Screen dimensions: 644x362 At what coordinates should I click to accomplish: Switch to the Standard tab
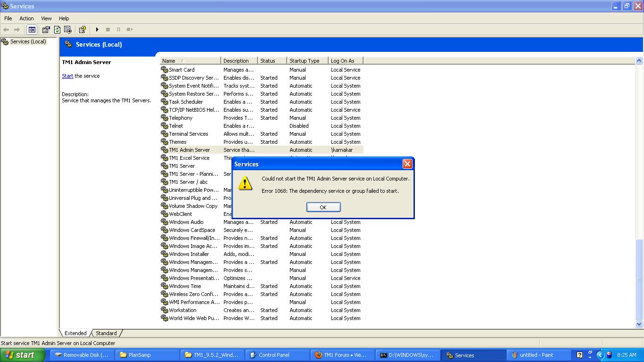106,333
